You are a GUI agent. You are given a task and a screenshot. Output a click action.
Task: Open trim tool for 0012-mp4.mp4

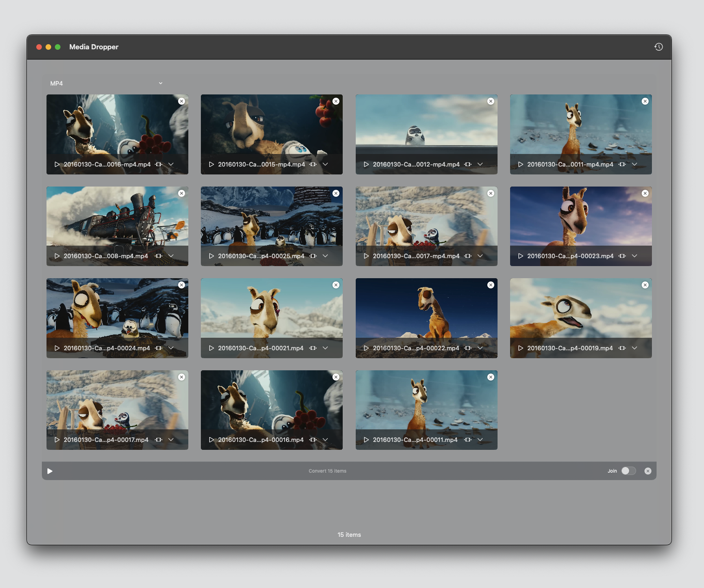(468, 164)
